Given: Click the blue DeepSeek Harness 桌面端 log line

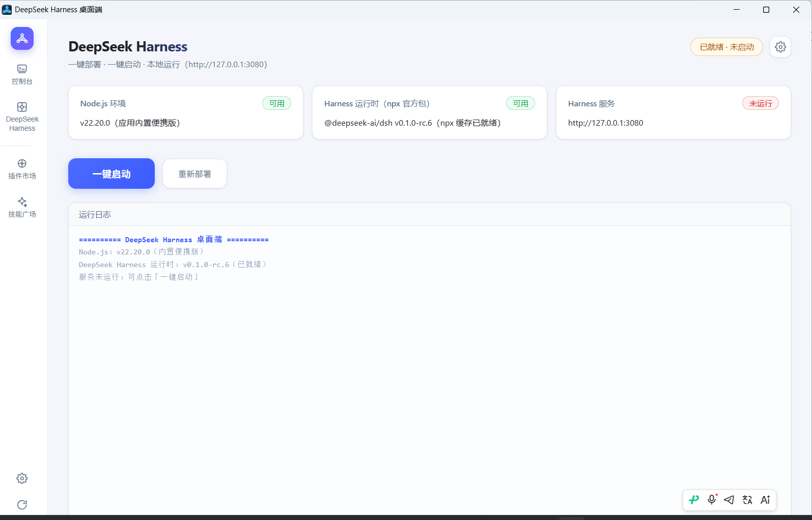Looking at the screenshot, I should 174,240.
